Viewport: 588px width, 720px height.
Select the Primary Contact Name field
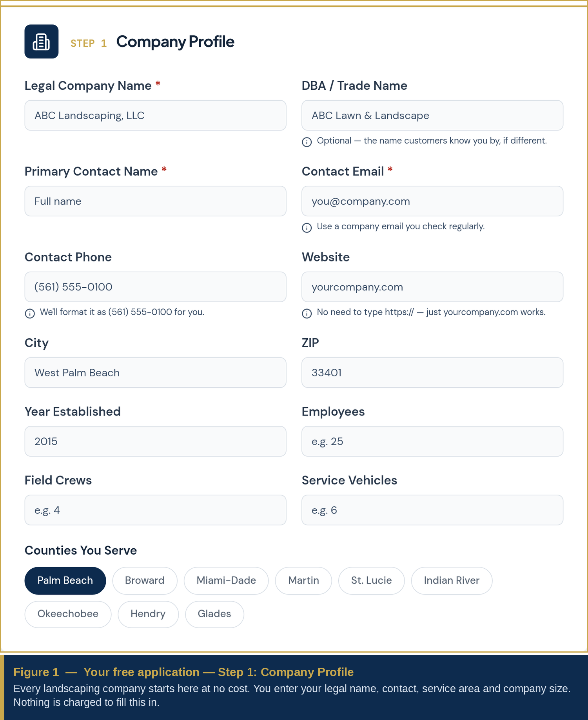click(155, 201)
